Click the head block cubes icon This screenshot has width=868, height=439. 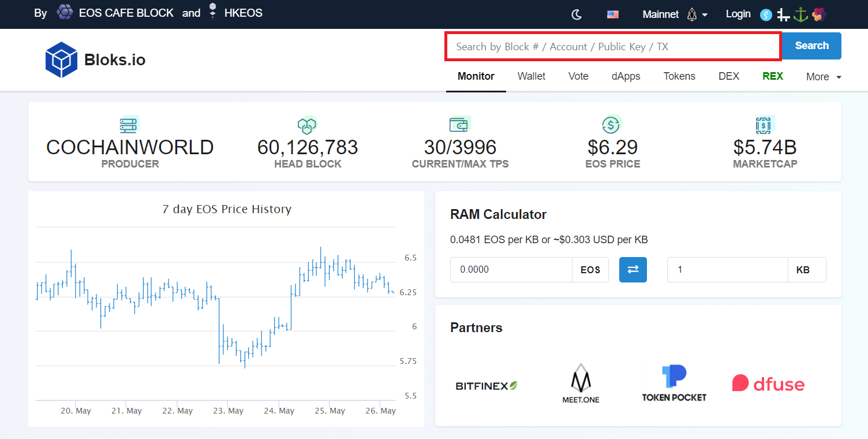pyautogui.click(x=308, y=125)
